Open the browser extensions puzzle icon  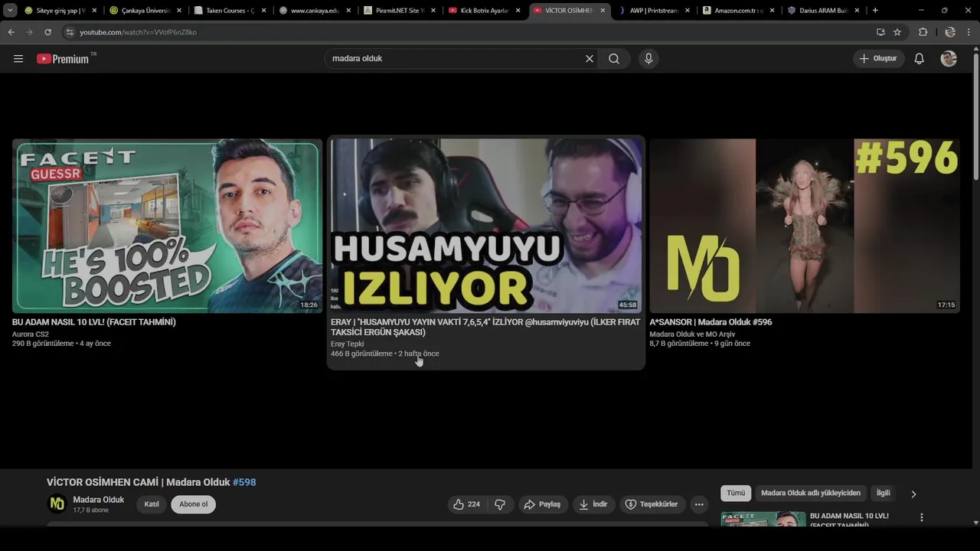pos(923,32)
